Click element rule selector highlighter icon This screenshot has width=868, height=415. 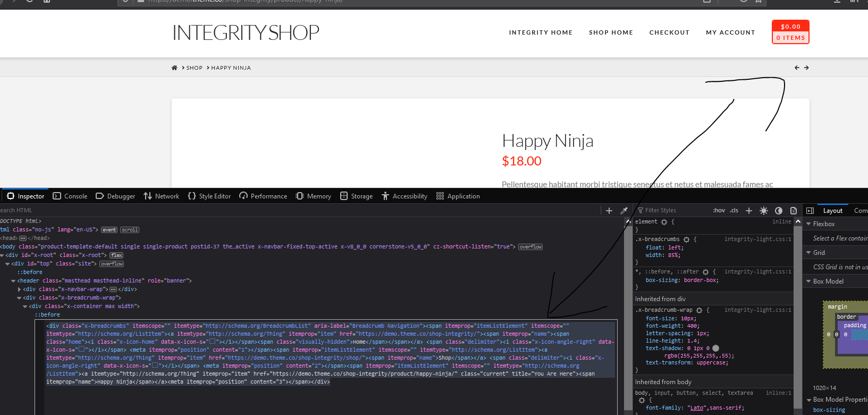664,222
